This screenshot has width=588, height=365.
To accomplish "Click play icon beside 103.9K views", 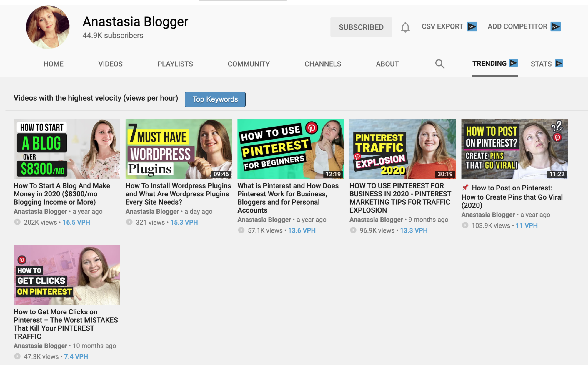I will (x=465, y=225).
